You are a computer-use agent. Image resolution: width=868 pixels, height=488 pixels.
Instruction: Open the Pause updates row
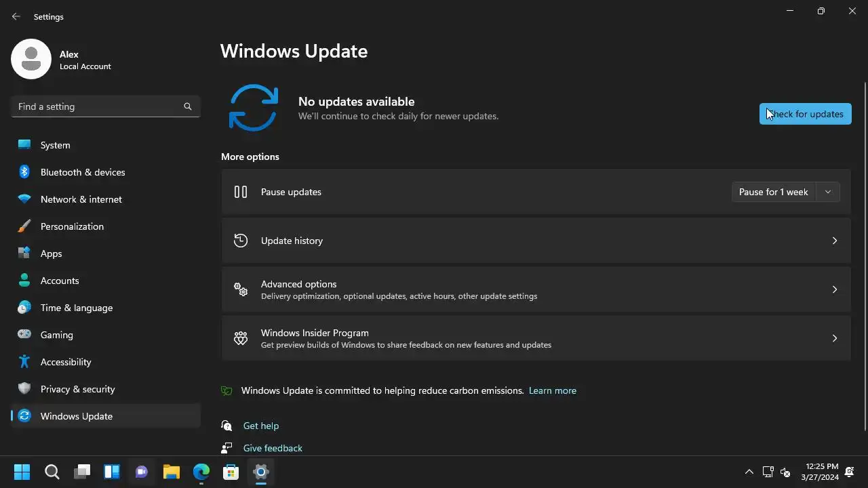tap(536, 192)
